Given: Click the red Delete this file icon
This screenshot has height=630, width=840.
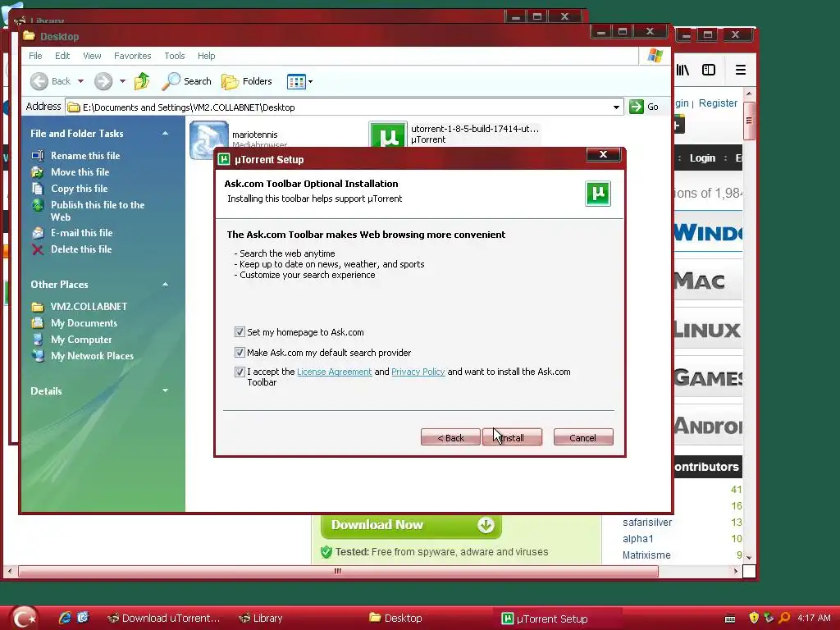Looking at the screenshot, I should coord(38,249).
